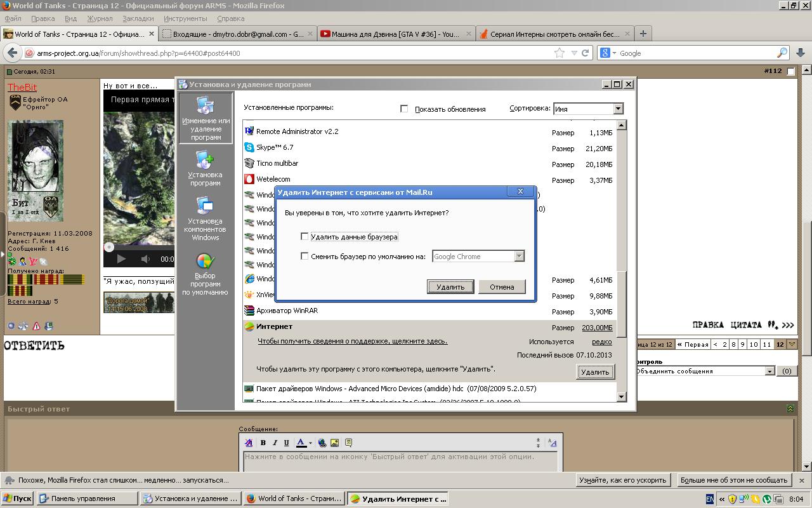Click 'Больше мне об этом не сообщать'

[733, 480]
